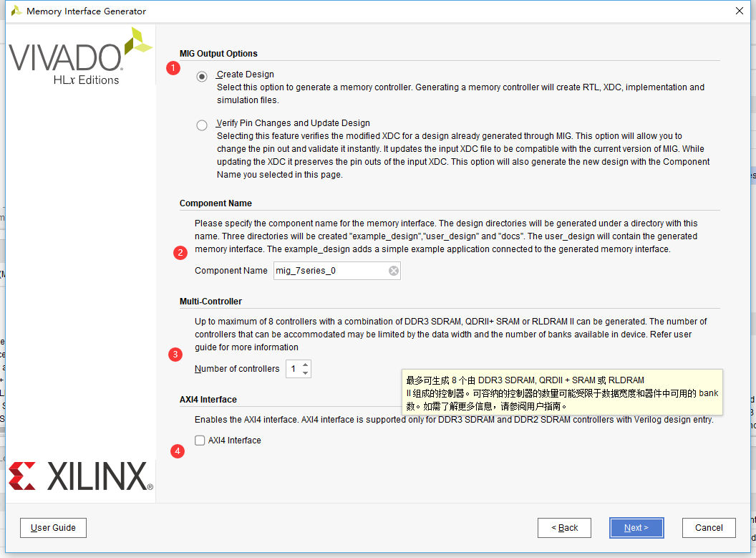Screen dimensions: 756x558
Task: Clear Component Name using the X icon
Action: click(x=393, y=270)
